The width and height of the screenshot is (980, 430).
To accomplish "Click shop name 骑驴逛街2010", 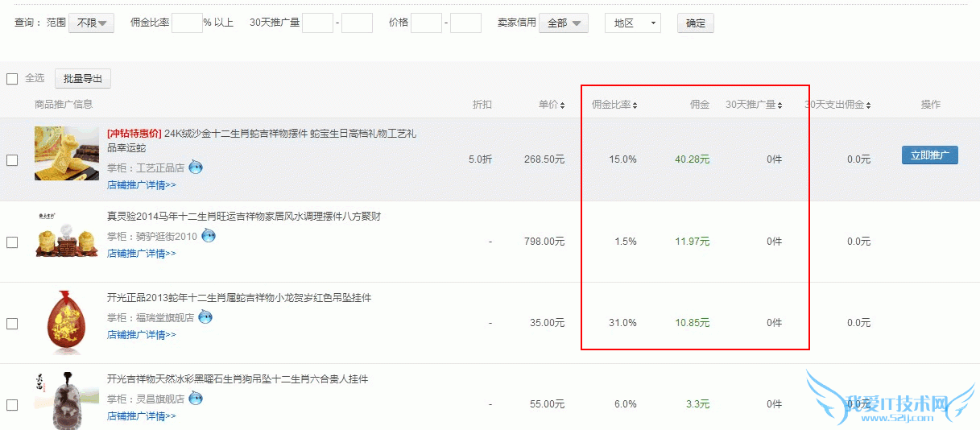I will pyautogui.click(x=167, y=237).
